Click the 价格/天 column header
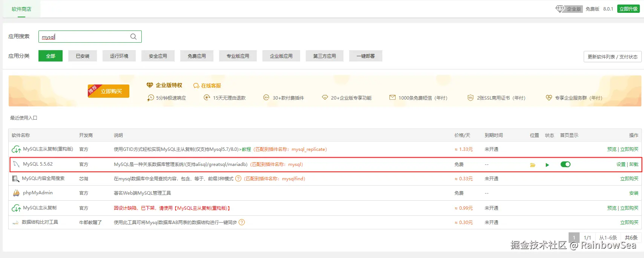The image size is (644, 258). (x=462, y=135)
